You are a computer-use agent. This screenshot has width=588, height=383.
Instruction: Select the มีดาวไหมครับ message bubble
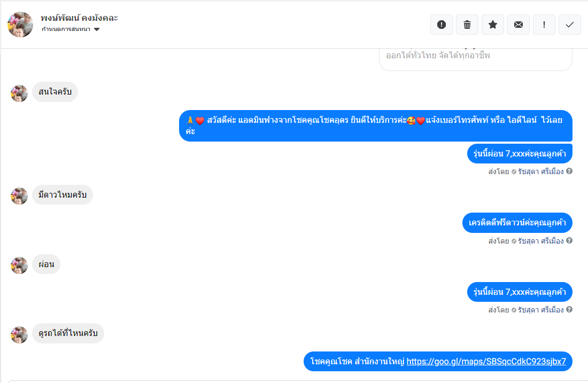point(62,194)
